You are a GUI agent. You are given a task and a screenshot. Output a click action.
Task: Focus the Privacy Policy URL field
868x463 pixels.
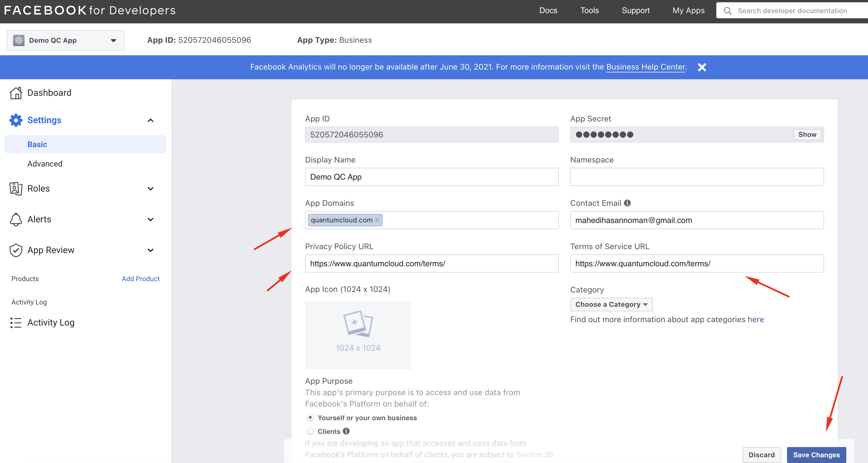[x=432, y=263]
